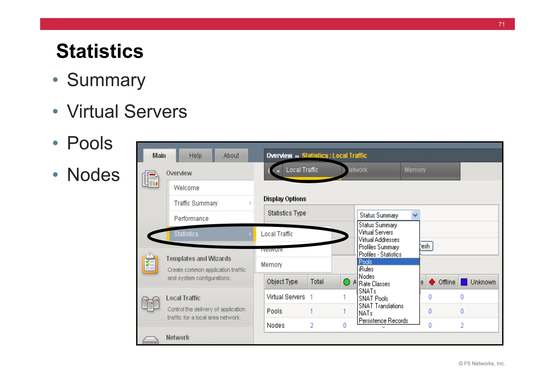Click the blue Unknown square icon
Screen dimensions: 555x392
(x=464, y=282)
